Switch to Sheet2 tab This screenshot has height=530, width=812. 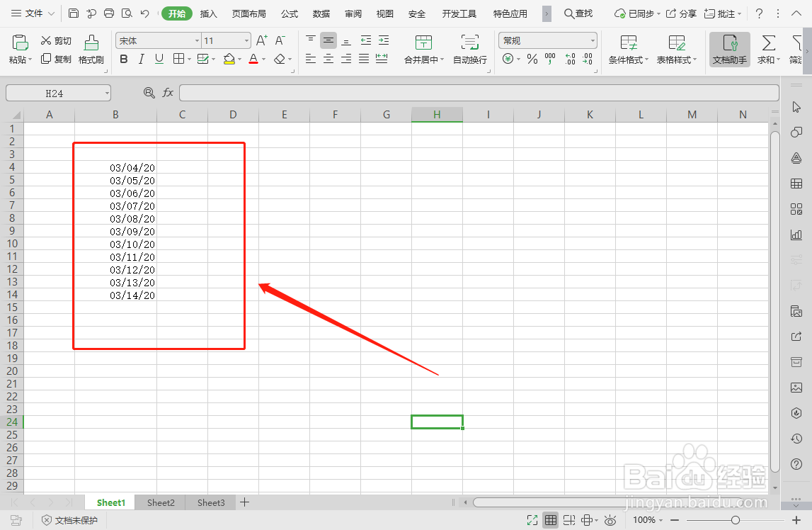[x=161, y=502]
